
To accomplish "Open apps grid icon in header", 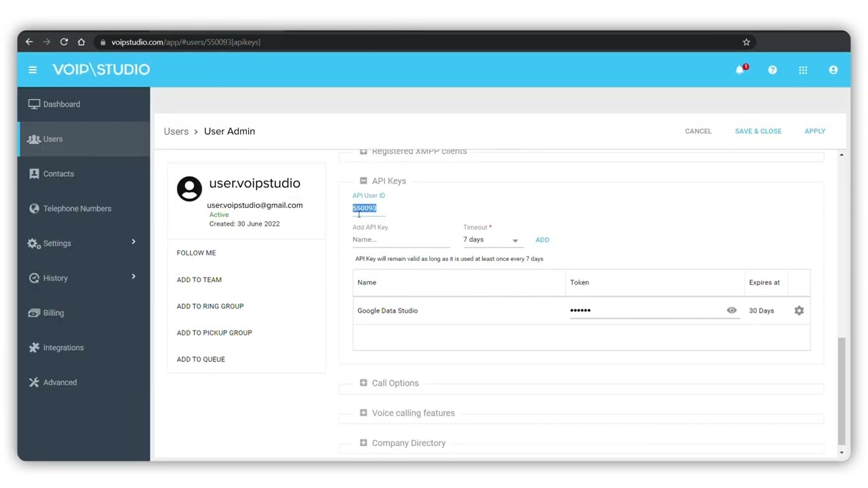I will 803,70.
